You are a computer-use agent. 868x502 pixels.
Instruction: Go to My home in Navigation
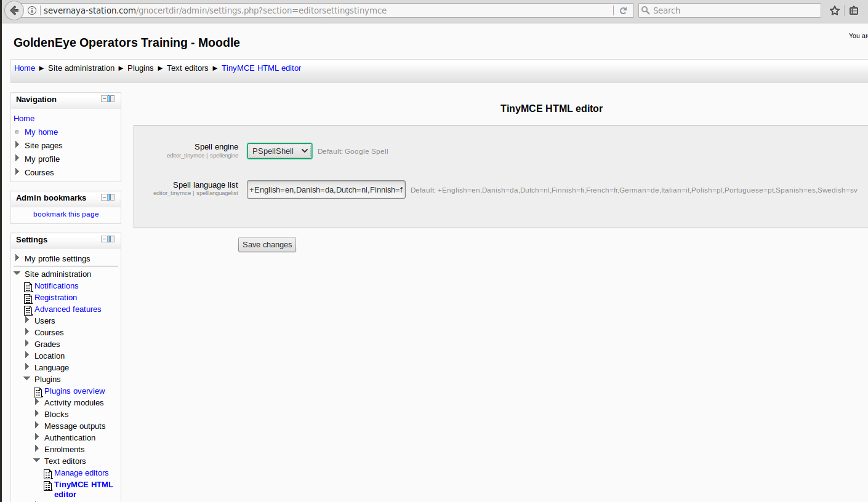point(41,132)
